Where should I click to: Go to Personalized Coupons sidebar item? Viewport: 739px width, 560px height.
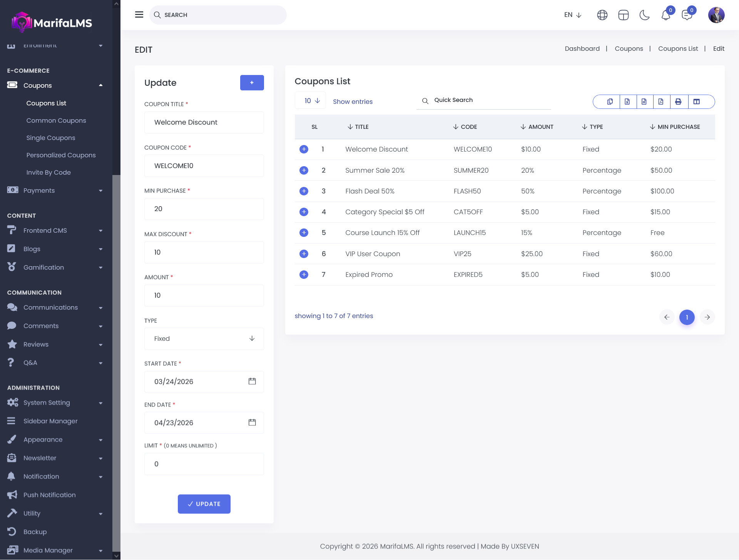click(x=61, y=155)
